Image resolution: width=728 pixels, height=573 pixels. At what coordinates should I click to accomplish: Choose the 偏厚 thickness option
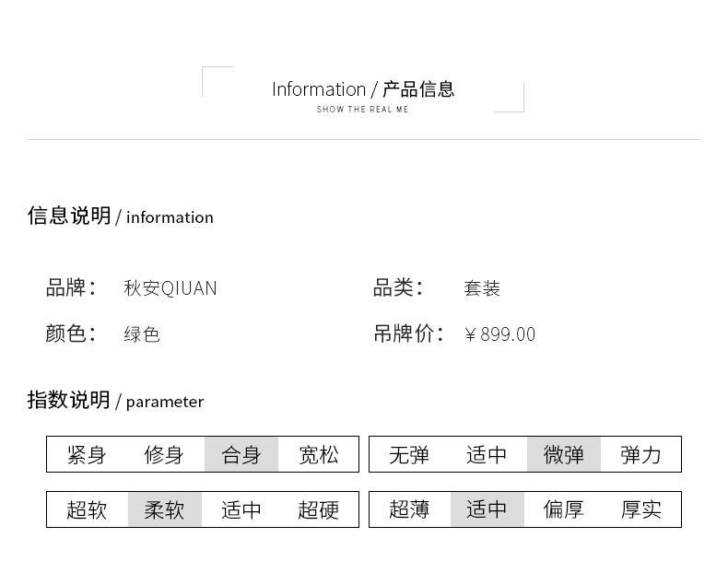564,509
